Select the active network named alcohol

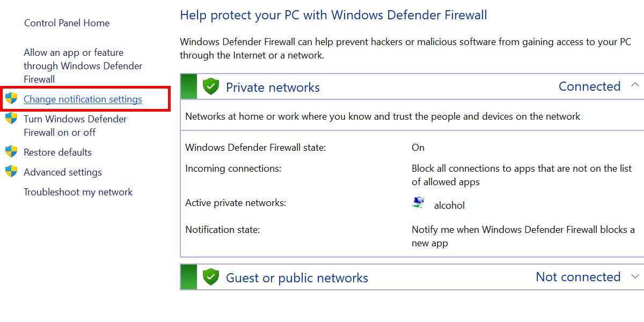pos(450,205)
